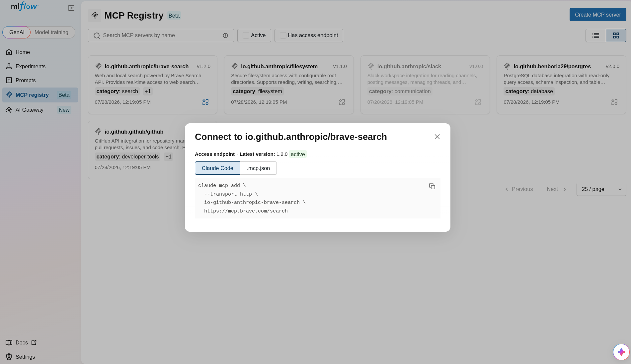Screen dimensions: 631x364
Task: Open Experiments in sidebar
Action: coord(40,66)
